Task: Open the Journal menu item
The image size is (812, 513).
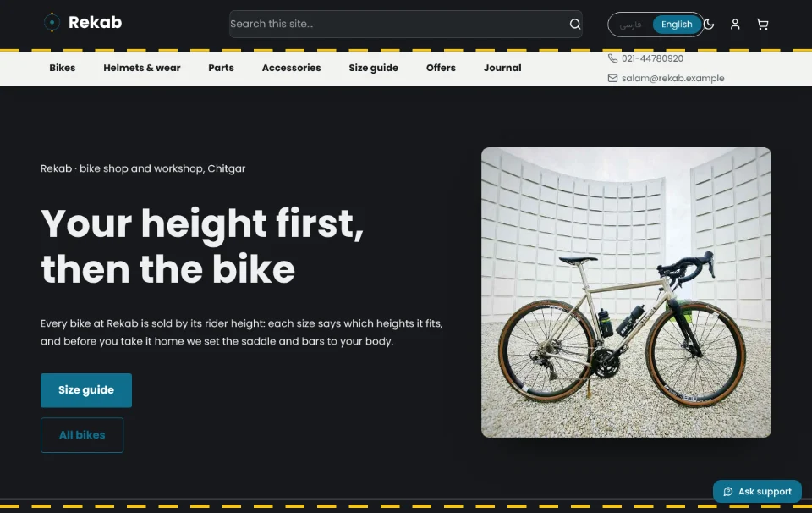Action: click(x=502, y=68)
